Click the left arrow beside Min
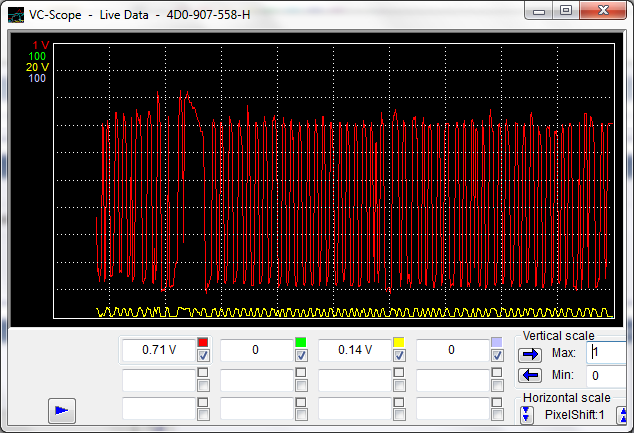Viewport: 634px width, 433px height. point(529,375)
